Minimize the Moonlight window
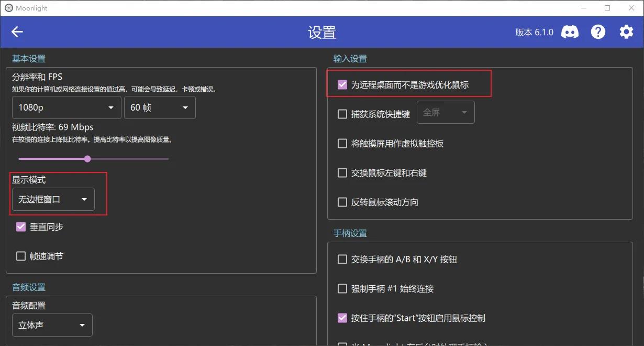This screenshot has height=346, width=644. tap(583, 8)
